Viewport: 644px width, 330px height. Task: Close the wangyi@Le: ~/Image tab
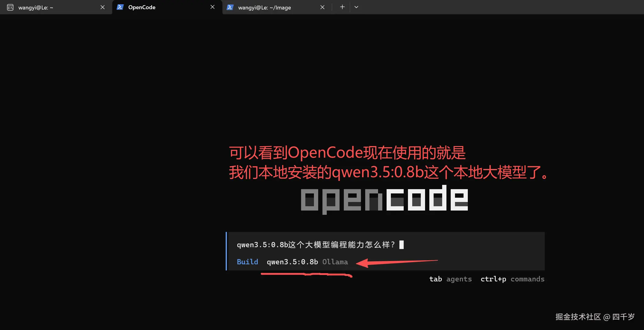tap(323, 7)
